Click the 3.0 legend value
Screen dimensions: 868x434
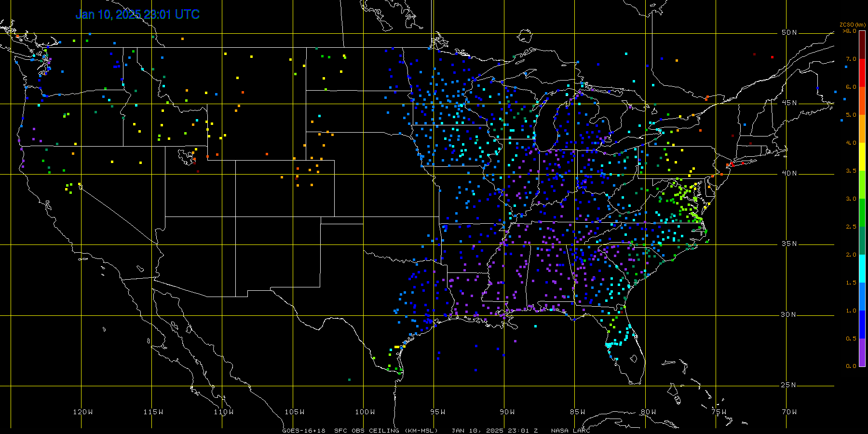(851, 199)
